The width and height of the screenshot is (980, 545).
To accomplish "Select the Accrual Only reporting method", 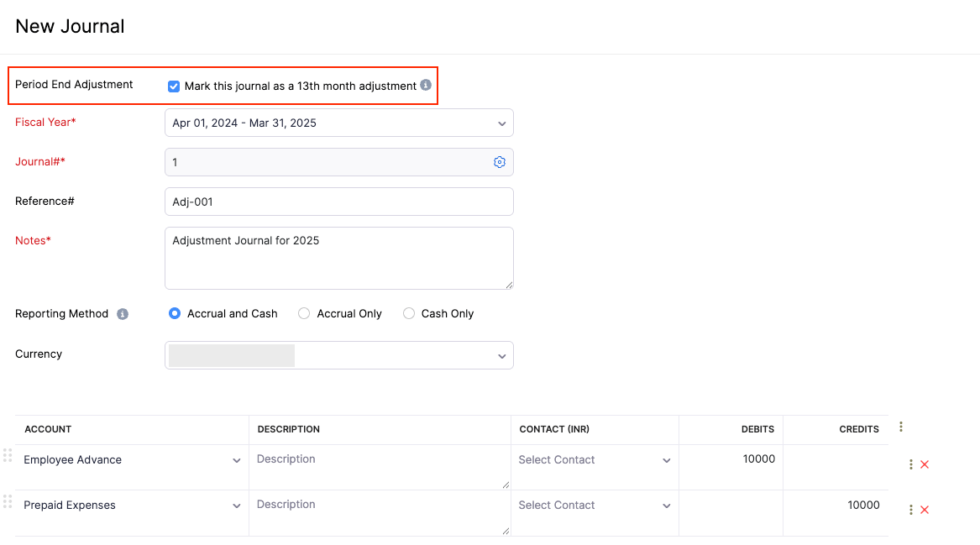I will pos(304,313).
